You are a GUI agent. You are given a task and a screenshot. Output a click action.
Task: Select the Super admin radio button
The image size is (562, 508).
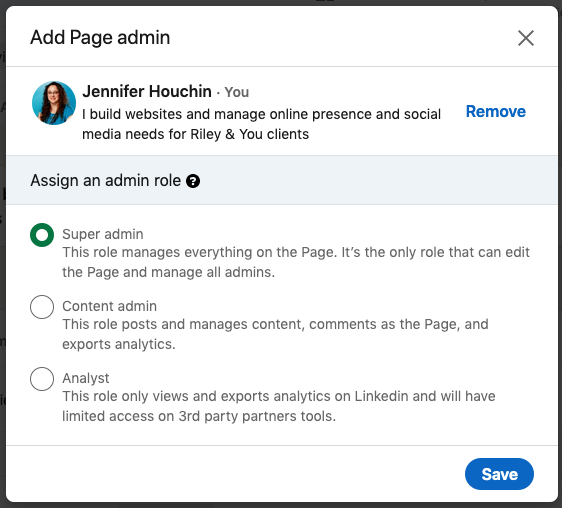click(42, 235)
